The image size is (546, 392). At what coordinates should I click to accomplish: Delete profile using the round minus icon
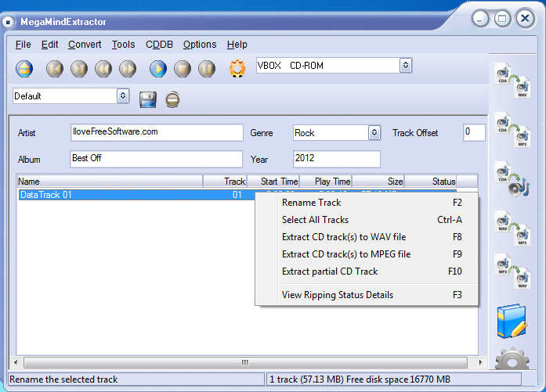coord(172,100)
